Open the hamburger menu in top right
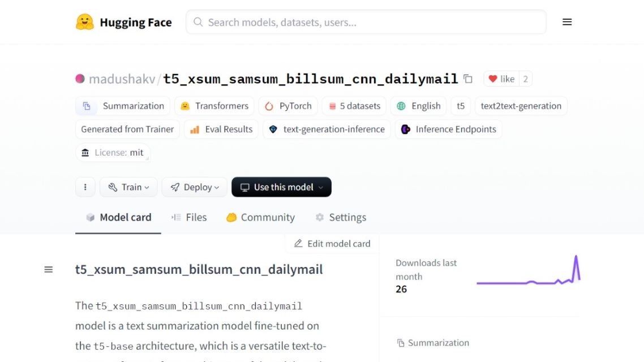 tap(567, 21)
